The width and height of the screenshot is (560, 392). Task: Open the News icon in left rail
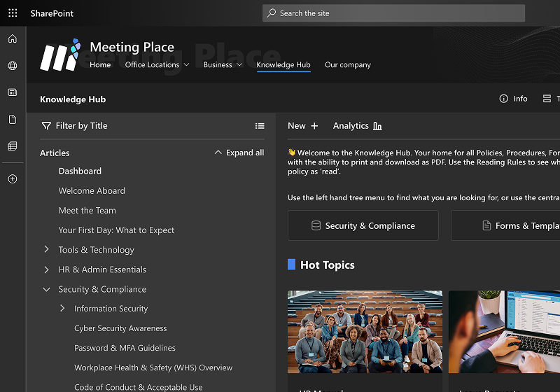(13, 92)
